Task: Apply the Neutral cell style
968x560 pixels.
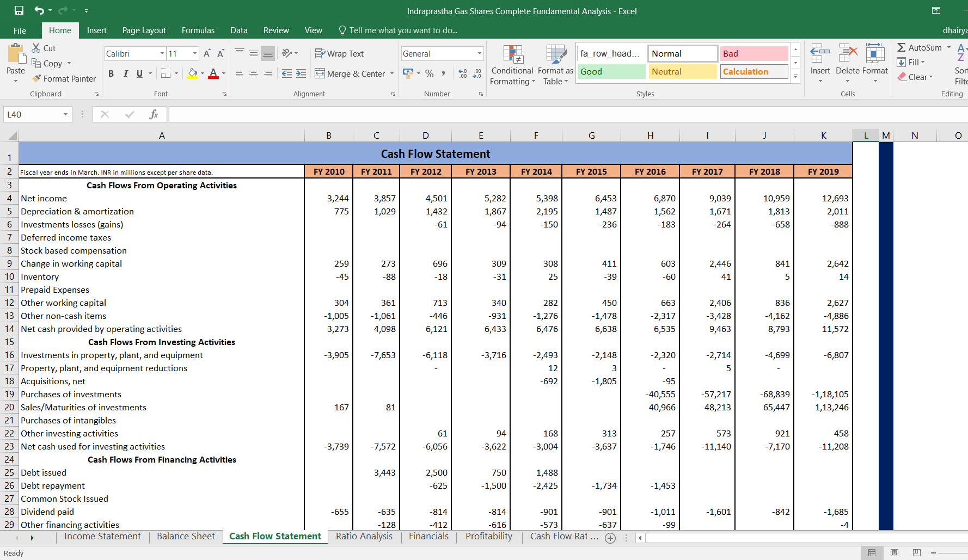Action: [x=683, y=71]
